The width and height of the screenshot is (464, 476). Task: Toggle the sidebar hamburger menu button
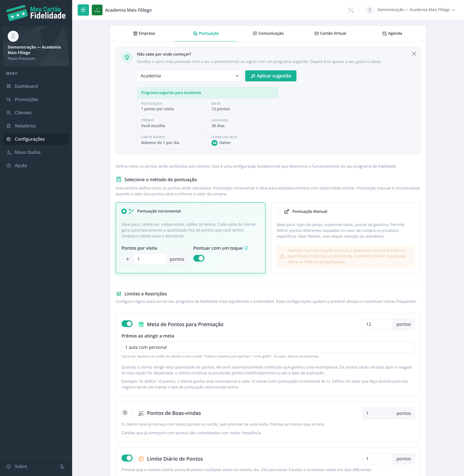coord(83,10)
